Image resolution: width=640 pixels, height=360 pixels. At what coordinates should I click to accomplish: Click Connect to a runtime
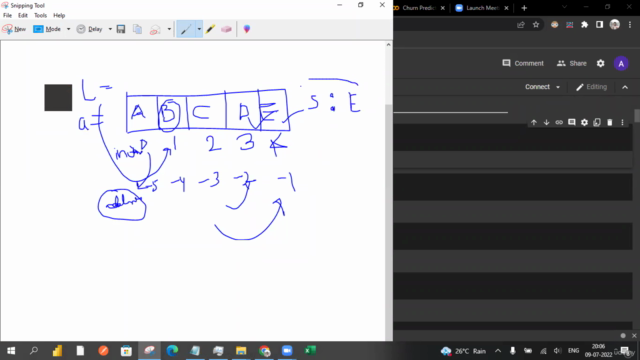click(537, 87)
